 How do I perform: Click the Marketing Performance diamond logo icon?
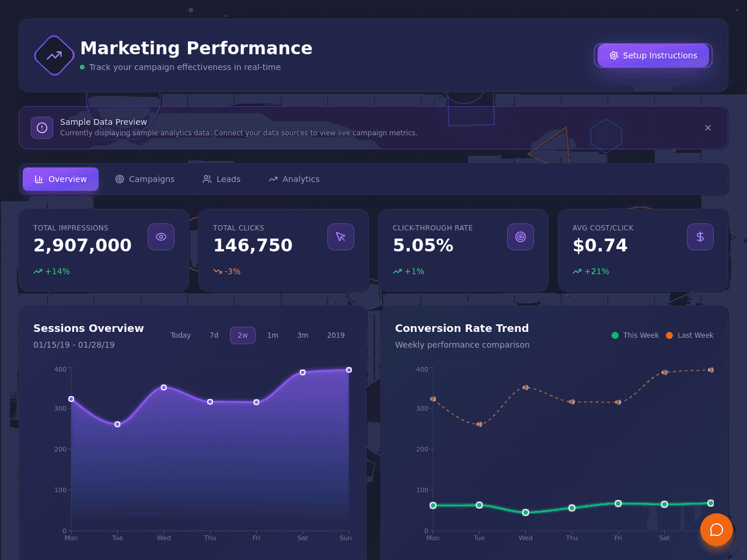(54, 55)
